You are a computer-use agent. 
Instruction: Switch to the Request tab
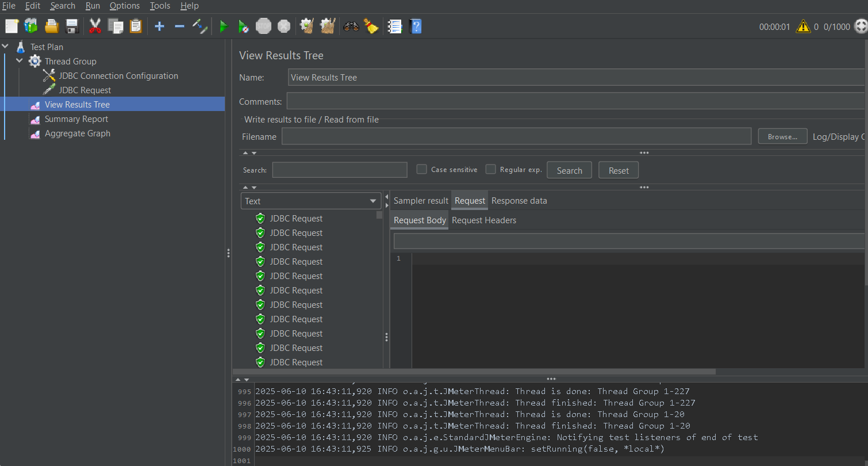pyautogui.click(x=470, y=201)
